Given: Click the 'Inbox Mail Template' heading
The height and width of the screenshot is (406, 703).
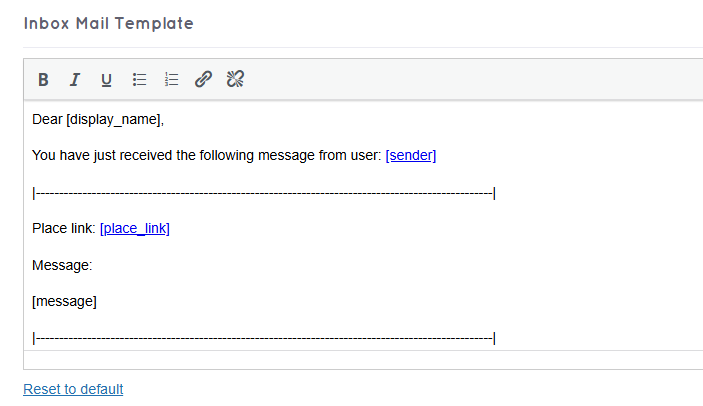Looking at the screenshot, I should click(x=108, y=23).
